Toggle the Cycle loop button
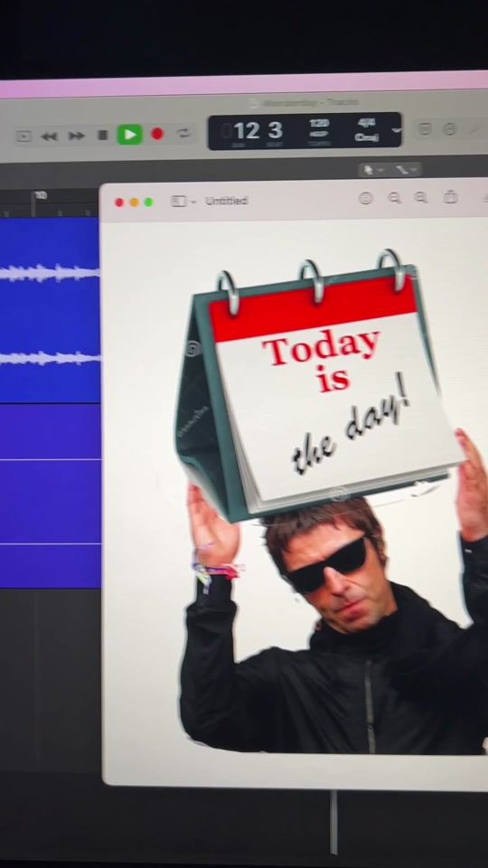 click(183, 133)
